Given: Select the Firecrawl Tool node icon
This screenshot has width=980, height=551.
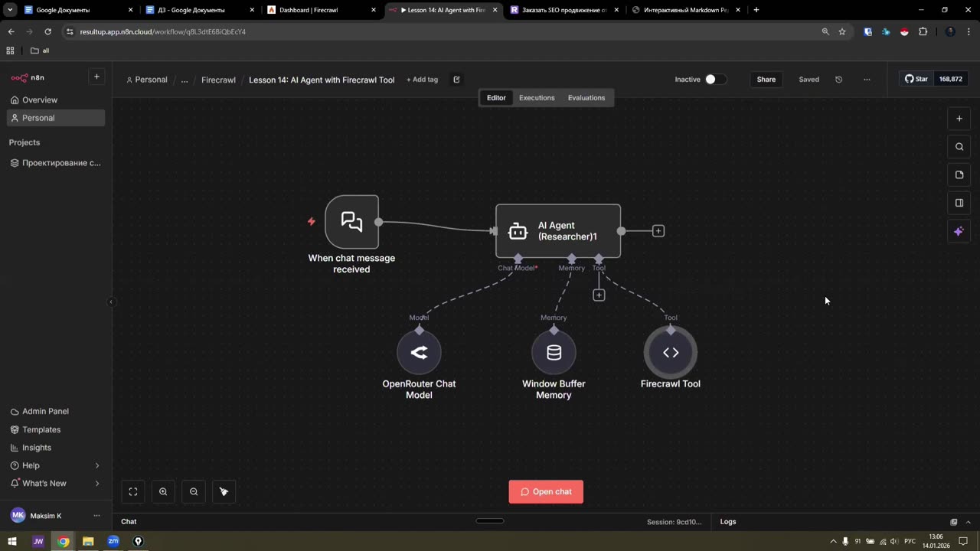Looking at the screenshot, I should pyautogui.click(x=671, y=352).
